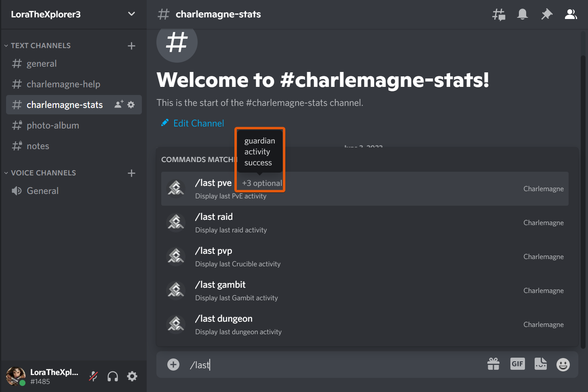
Task: Click Charlemagne bot icon beside /last pvp
Action: click(176, 256)
